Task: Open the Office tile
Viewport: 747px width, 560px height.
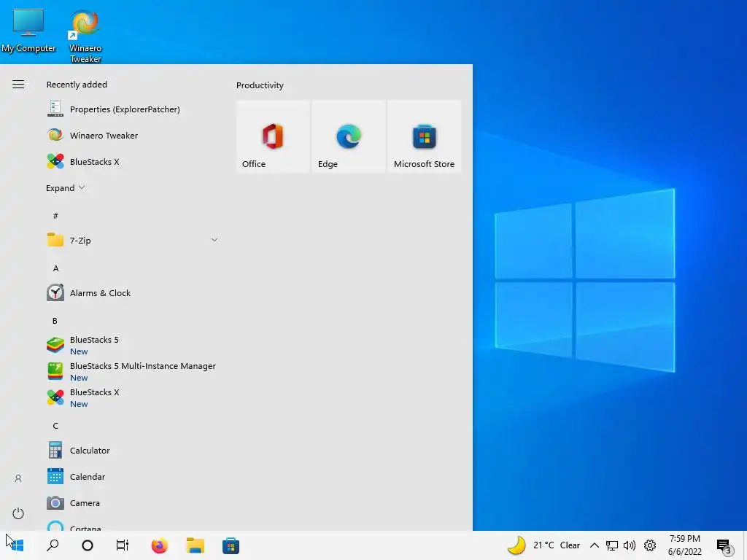Action: pyautogui.click(x=273, y=136)
